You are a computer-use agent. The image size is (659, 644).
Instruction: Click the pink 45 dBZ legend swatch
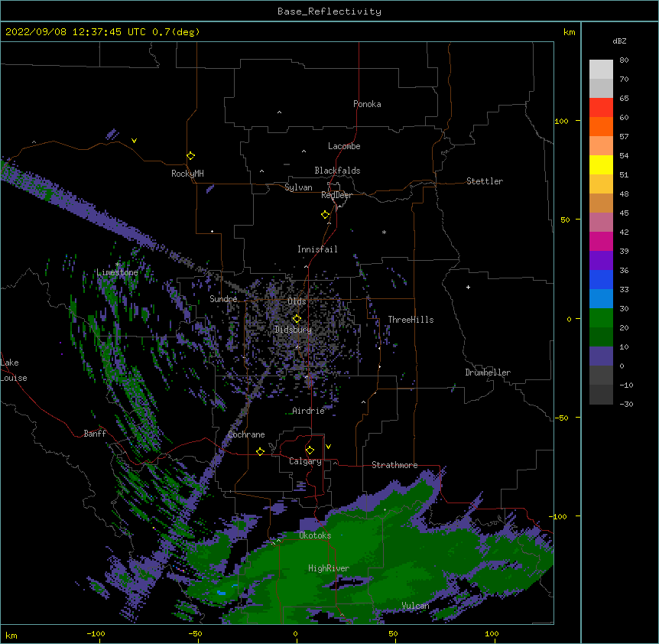click(x=601, y=223)
